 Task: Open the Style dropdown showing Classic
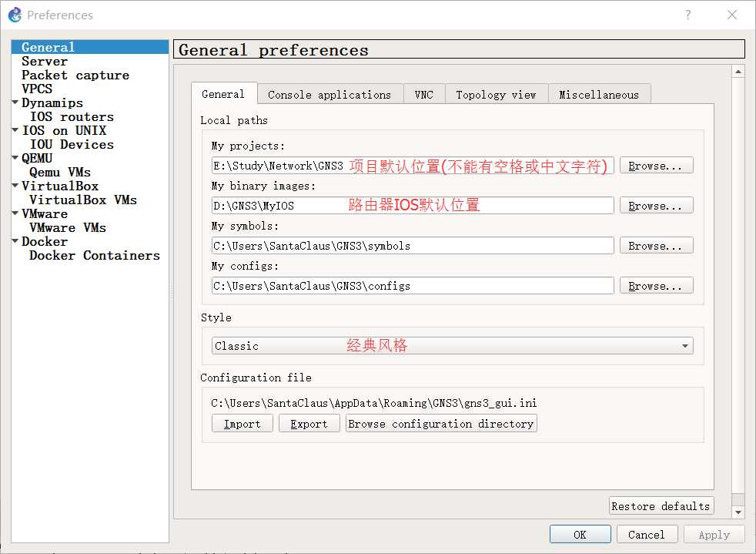point(452,345)
